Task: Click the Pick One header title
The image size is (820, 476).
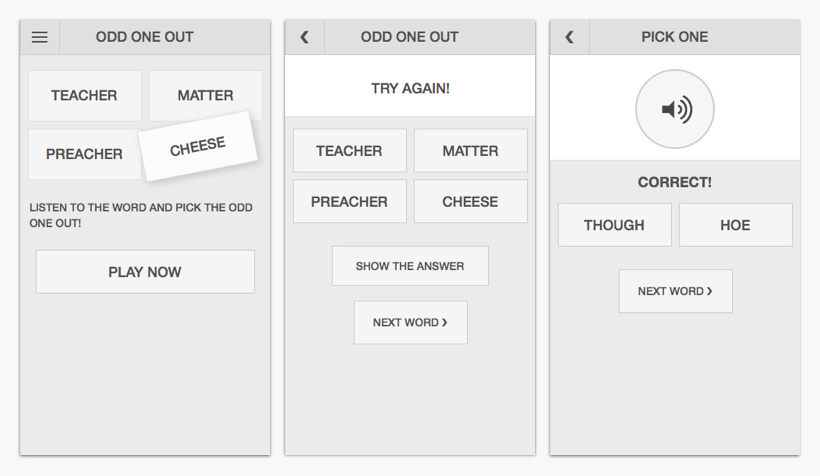Action: click(x=675, y=37)
